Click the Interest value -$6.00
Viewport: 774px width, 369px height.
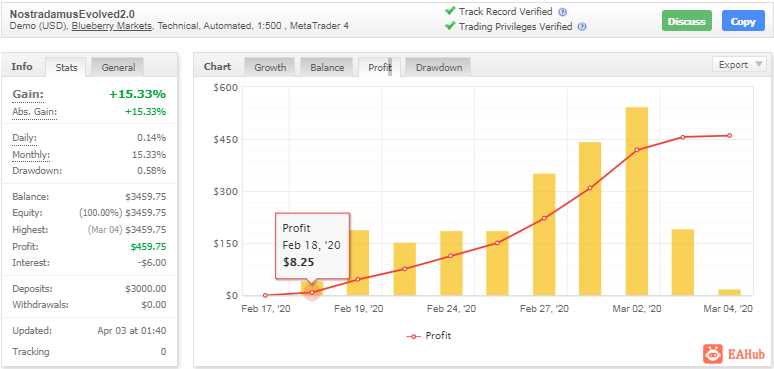153,263
